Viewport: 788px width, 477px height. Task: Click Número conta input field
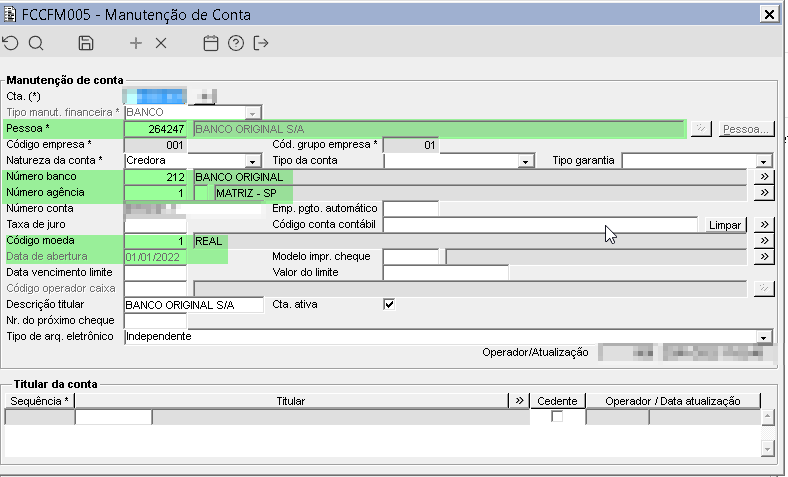coord(193,209)
